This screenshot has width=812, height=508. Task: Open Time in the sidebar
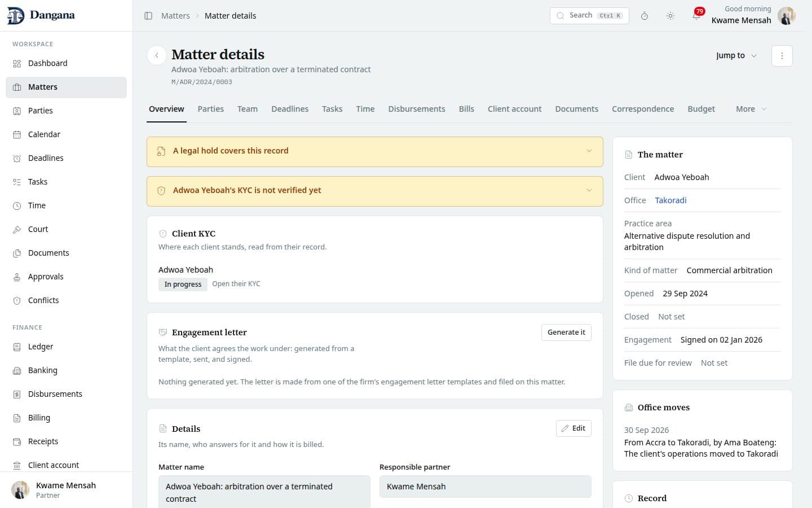point(66,205)
